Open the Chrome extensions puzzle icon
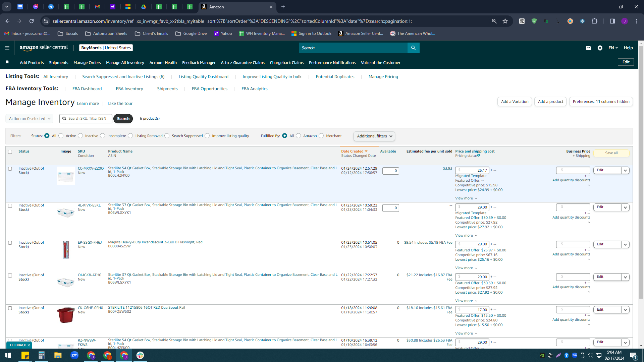The height and width of the screenshot is (362, 644). pyautogui.click(x=594, y=21)
